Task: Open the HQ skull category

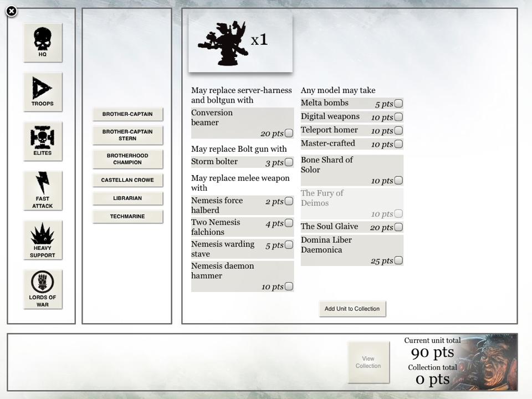Action: click(43, 43)
